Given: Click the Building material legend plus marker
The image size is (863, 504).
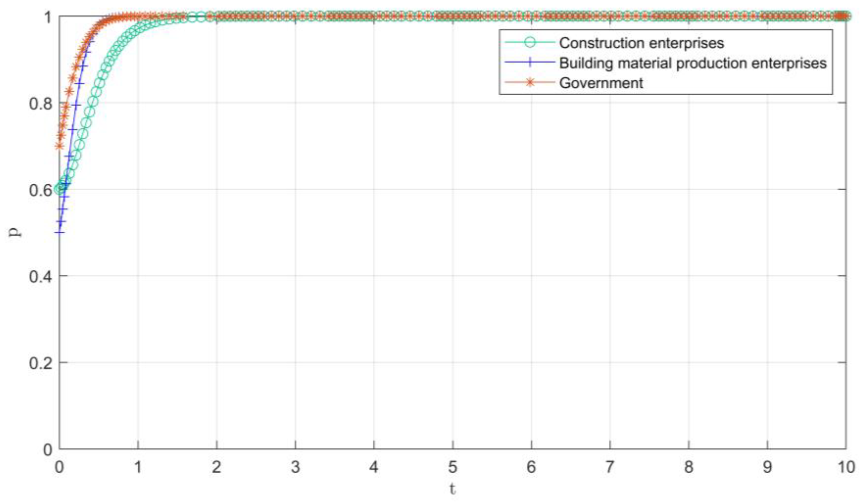Looking at the screenshot, I should [530, 63].
